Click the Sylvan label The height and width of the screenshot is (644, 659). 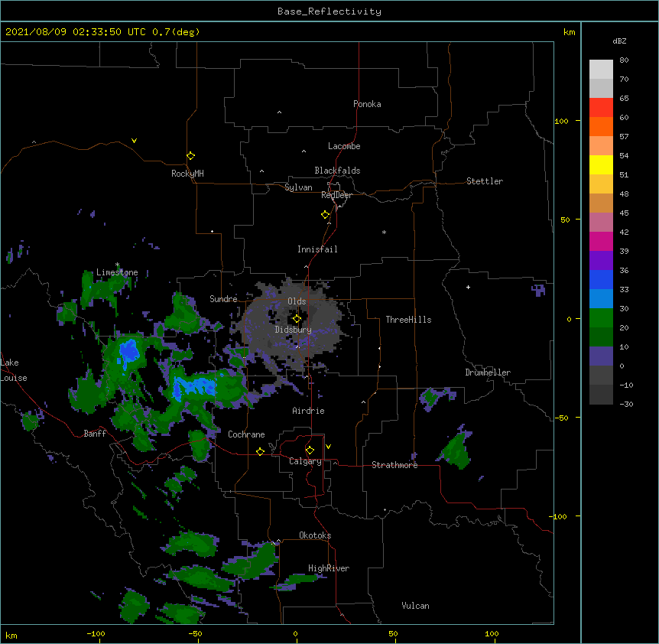click(x=298, y=187)
